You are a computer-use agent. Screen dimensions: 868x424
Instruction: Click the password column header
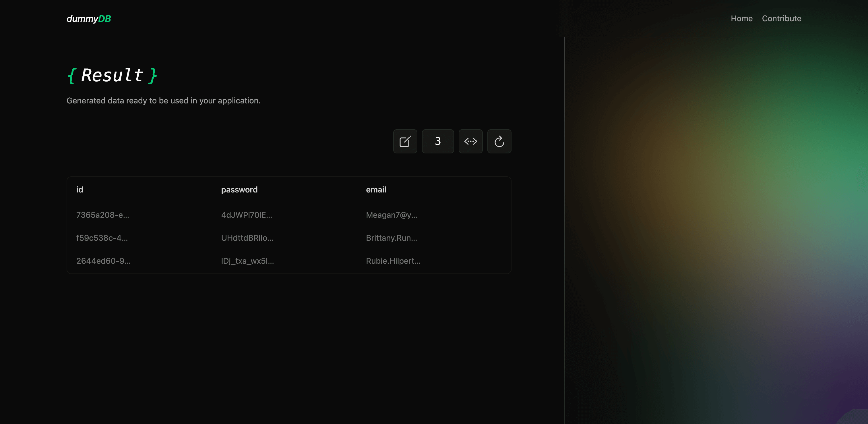coord(239,190)
